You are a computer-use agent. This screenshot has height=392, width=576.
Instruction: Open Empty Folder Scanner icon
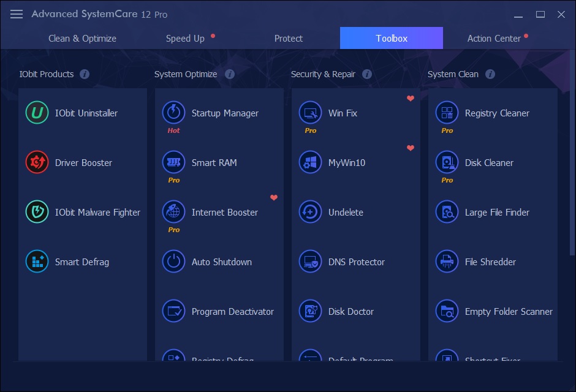pos(447,311)
